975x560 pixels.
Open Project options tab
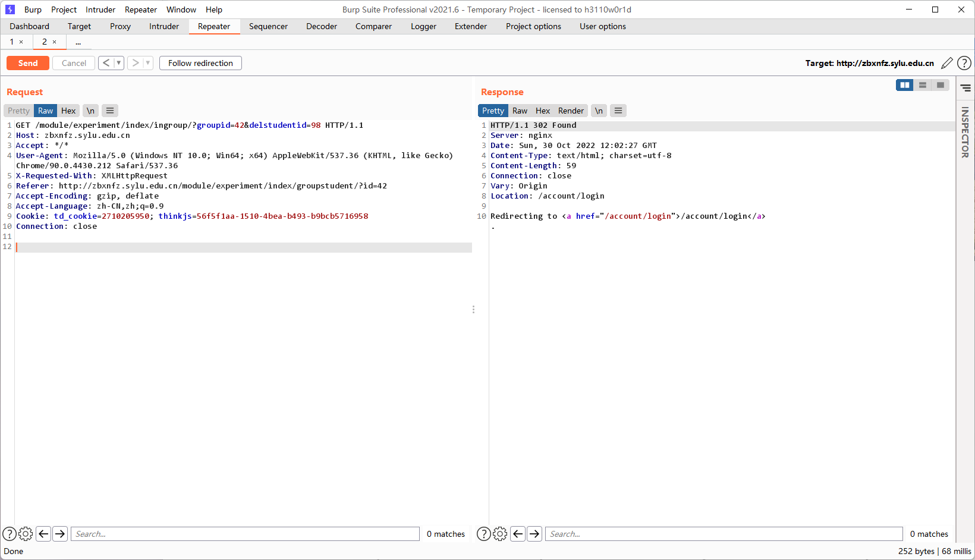[x=533, y=26]
